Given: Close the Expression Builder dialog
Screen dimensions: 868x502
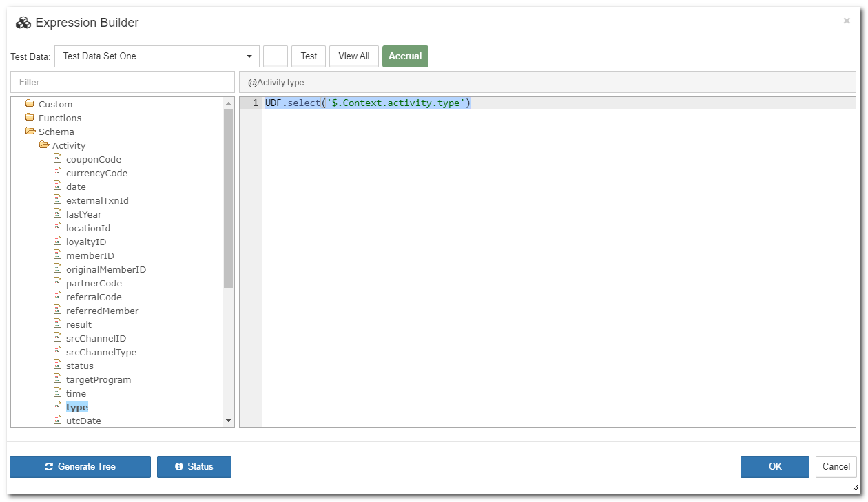Looking at the screenshot, I should (x=846, y=21).
